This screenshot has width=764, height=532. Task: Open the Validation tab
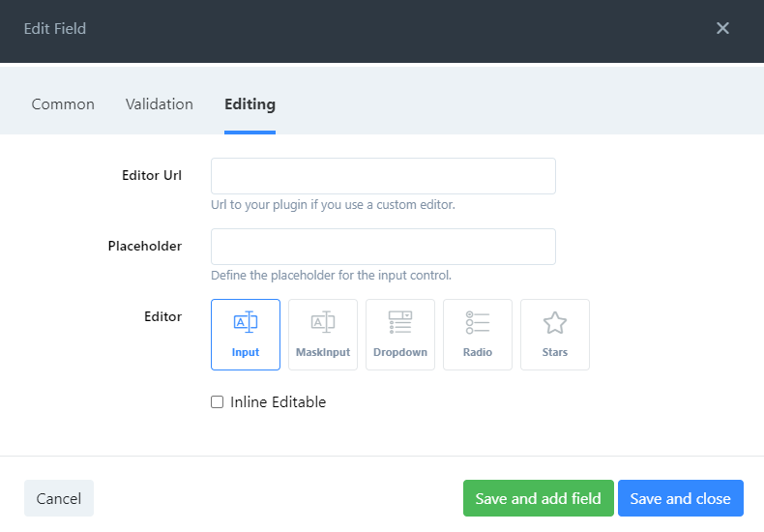tap(160, 104)
